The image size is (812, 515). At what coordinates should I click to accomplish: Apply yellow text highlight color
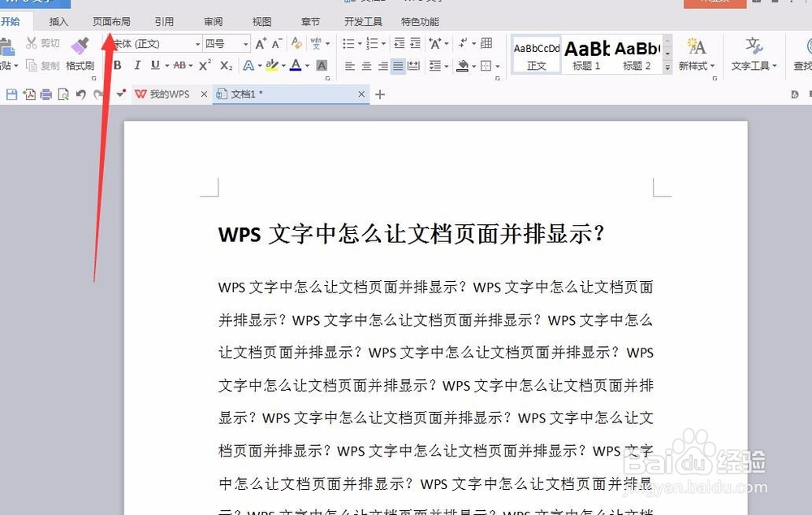tap(271, 65)
